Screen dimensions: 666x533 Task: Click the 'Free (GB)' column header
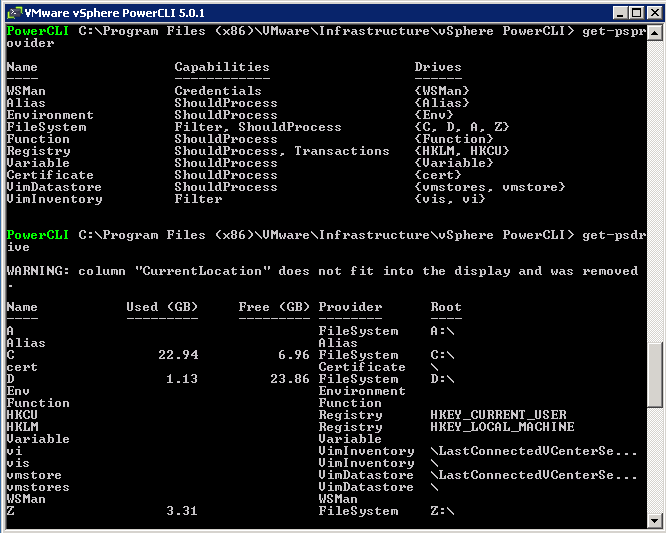tap(274, 307)
